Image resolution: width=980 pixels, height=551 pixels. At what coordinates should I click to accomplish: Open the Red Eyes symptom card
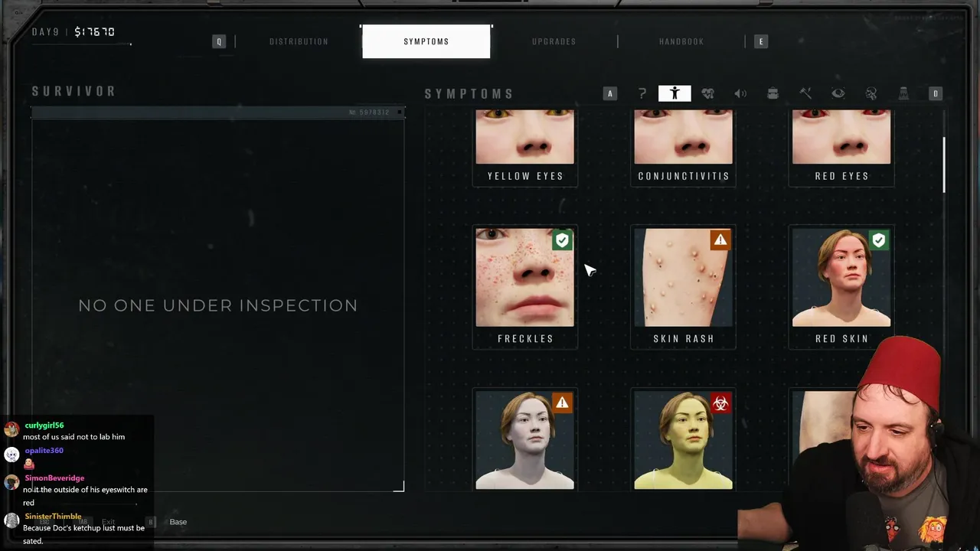[x=841, y=147]
